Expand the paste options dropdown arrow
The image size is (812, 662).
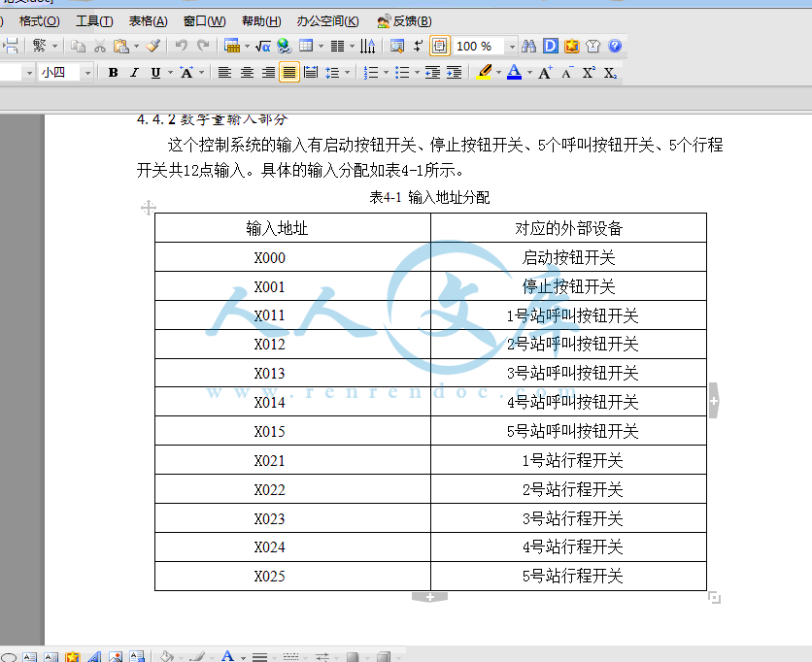[136, 46]
